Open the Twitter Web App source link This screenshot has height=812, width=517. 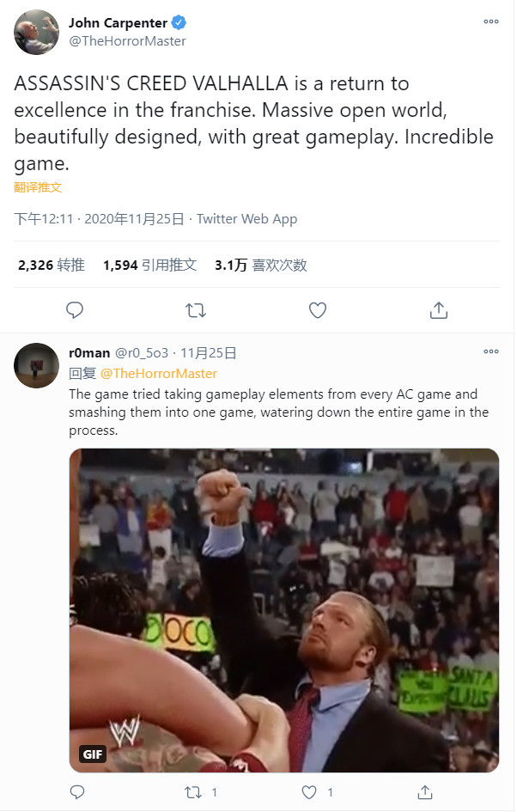(x=246, y=219)
